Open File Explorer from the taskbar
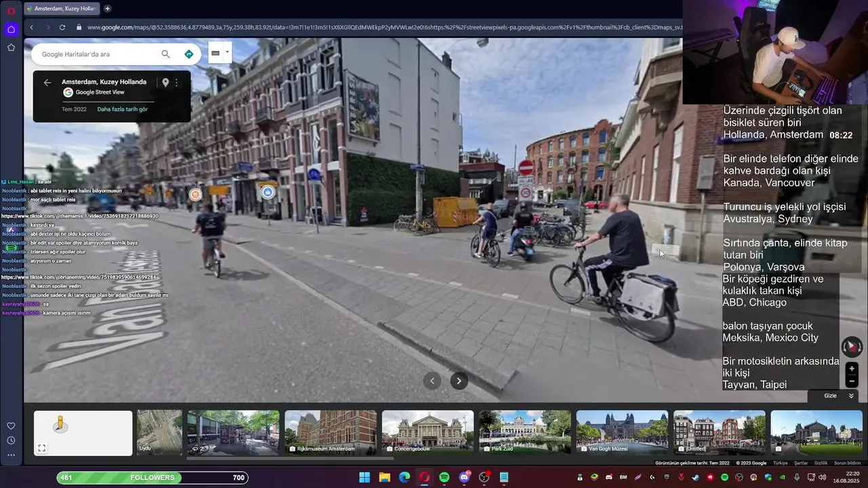This screenshot has width=868, height=488. click(384, 477)
